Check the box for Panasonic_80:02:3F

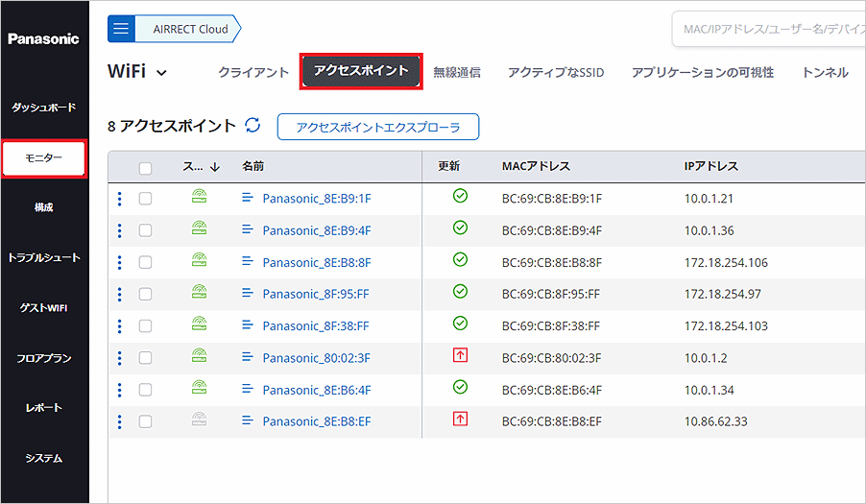[145, 358]
